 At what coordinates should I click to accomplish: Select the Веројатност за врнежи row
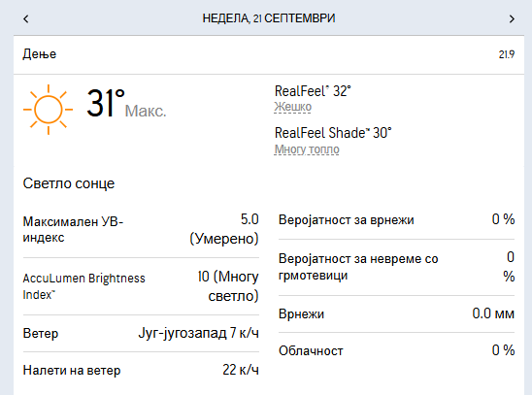point(396,219)
